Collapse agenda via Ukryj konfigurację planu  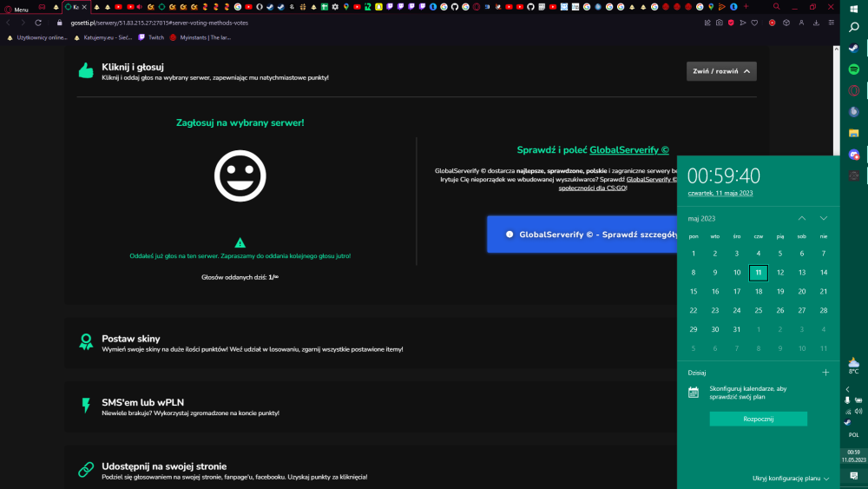click(791, 479)
